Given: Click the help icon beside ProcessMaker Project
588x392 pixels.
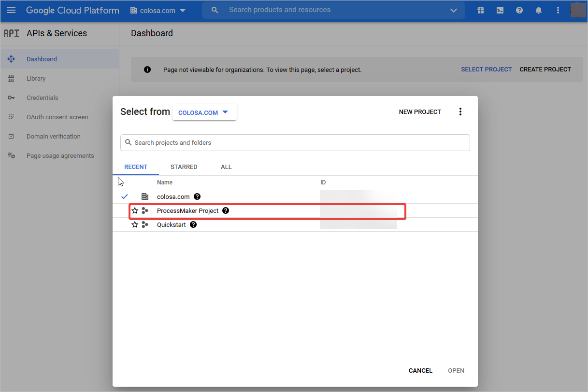Looking at the screenshot, I should (x=226, y=211).
